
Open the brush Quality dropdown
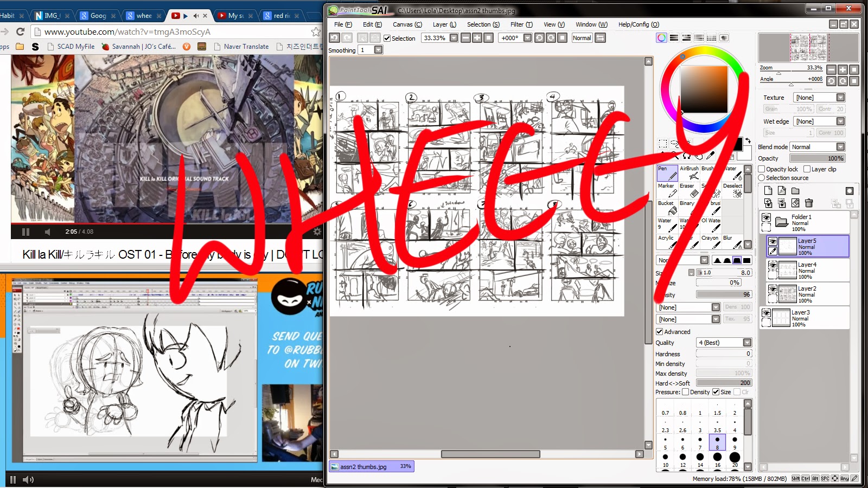tap(747, 343)
